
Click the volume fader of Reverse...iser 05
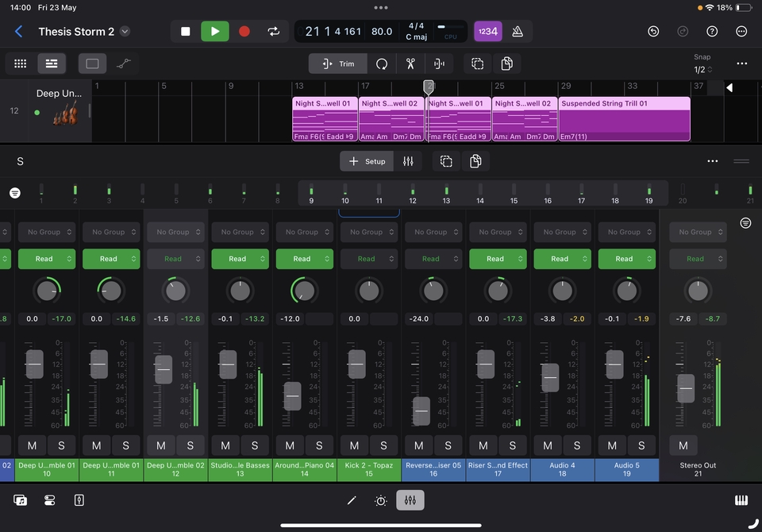point(421,411)
